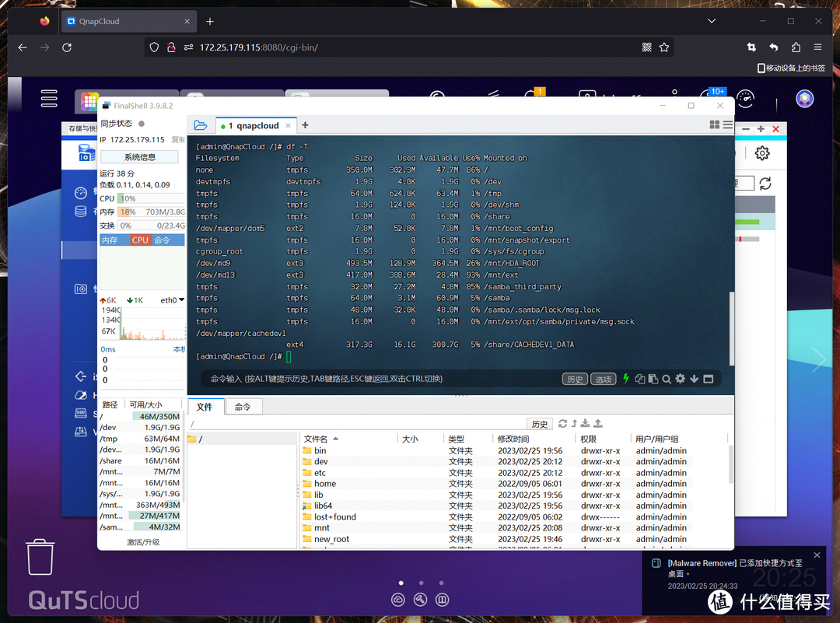Click the copy icon in terminal toolbar

[x=639, y=379]
